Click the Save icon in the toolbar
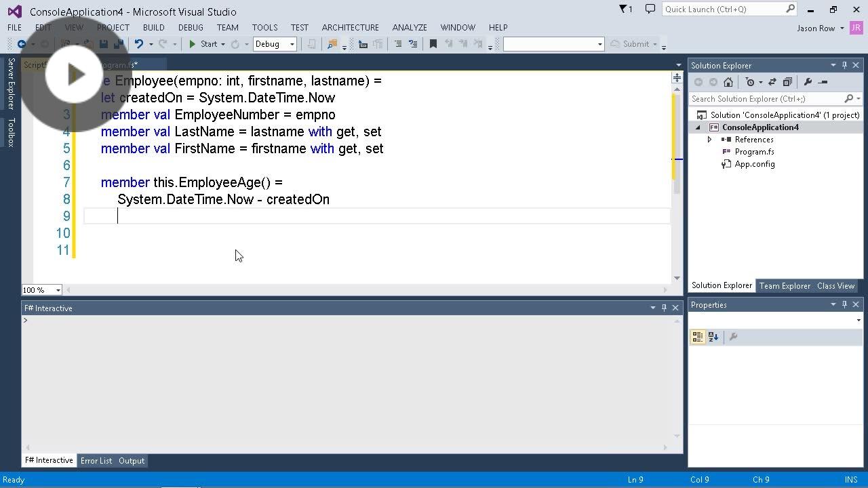868x488 pixels. tap(103, 43)
